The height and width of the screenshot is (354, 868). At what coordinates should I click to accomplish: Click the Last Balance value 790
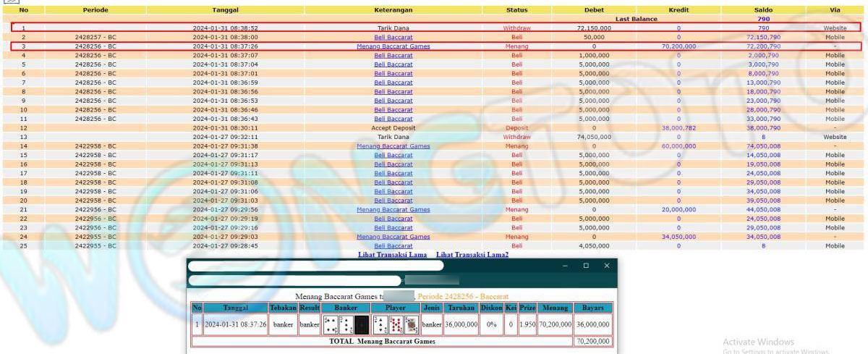coord(763,19)
